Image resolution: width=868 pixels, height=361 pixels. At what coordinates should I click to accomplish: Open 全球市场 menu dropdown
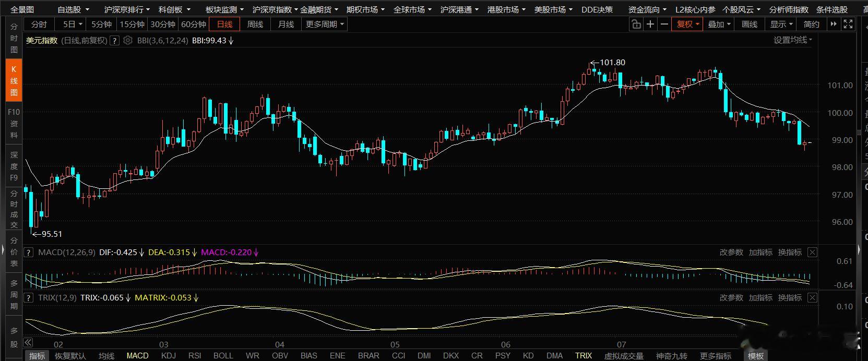coord(412,9)
